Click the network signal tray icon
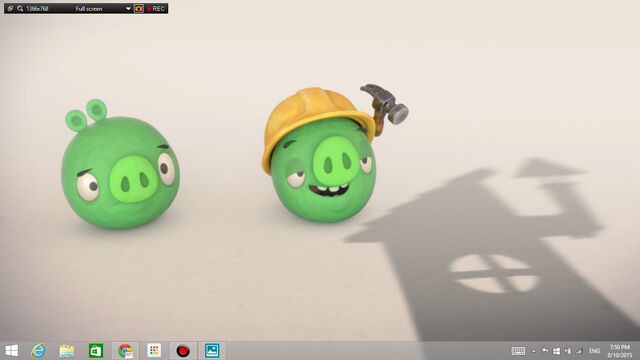640x360 pixels. (x=579, y=351)
